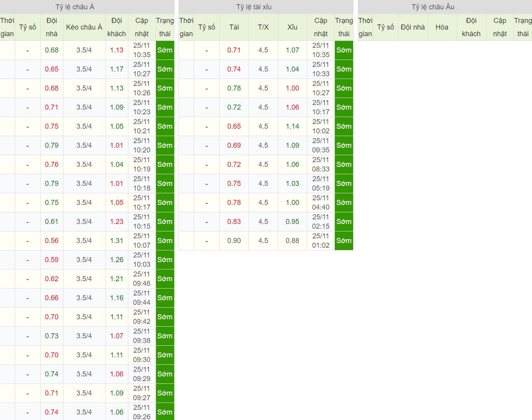Click châu Á update time 25/11 10:20
532x420 pixels.
click(x=142, y=145)
